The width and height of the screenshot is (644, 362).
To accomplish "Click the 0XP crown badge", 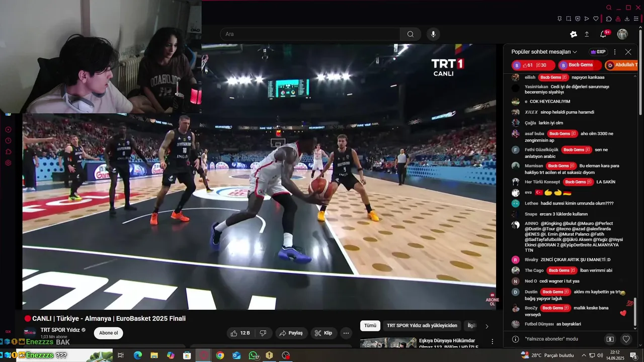I will pos(598,52).
